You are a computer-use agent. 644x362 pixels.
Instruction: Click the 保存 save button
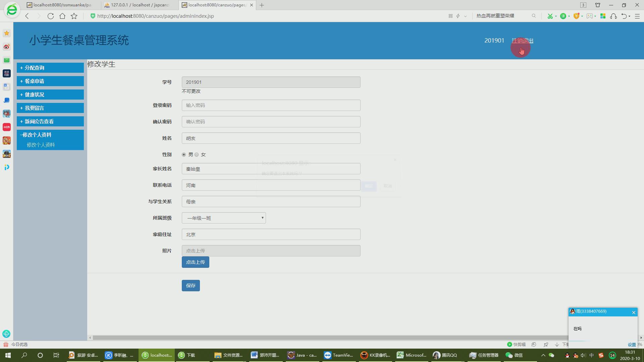[191, 286]
